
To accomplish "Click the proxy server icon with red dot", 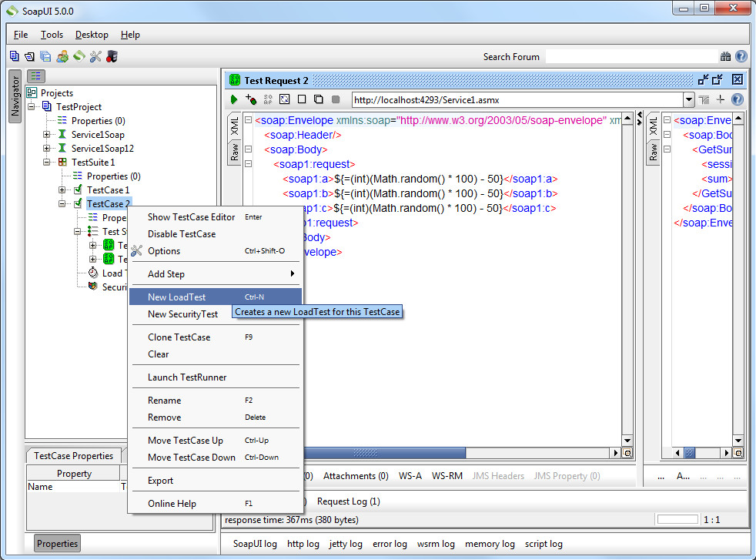I will pyautogui.click(x=112, y=56).
